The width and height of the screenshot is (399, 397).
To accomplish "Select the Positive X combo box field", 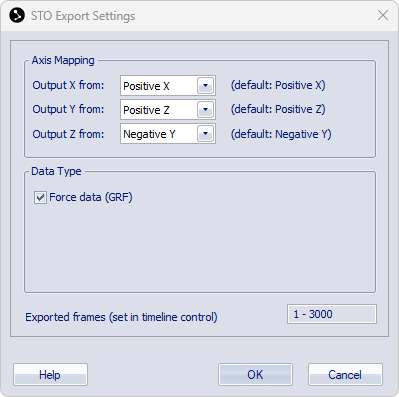I will (168, 86).
